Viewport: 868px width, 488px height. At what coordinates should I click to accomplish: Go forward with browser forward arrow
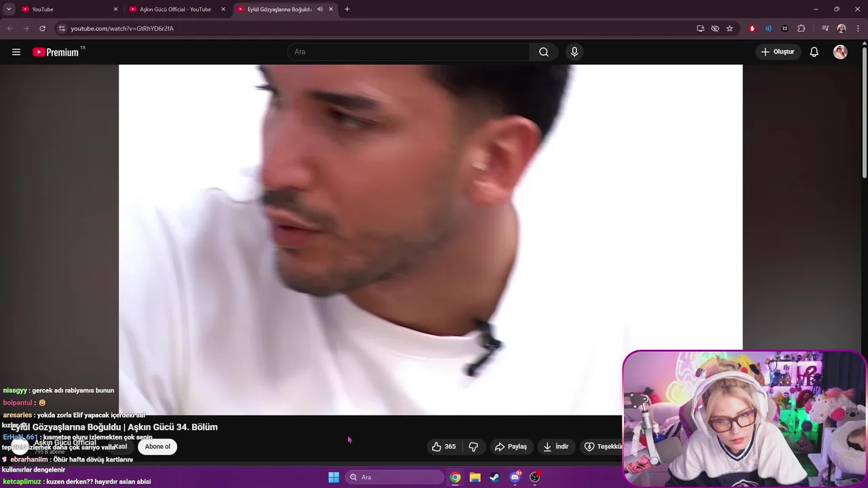pyautogui.click(x=26, y=28)
